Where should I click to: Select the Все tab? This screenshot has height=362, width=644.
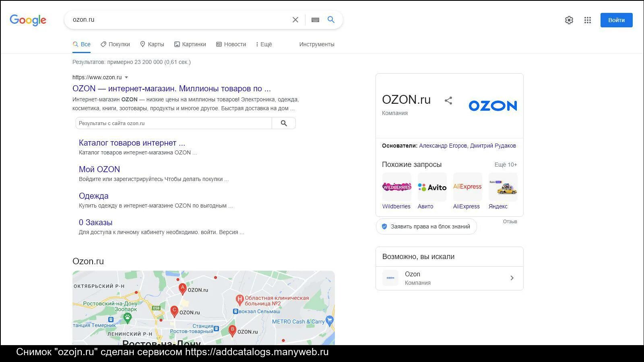pyautogui.click(x=81, y=44)
